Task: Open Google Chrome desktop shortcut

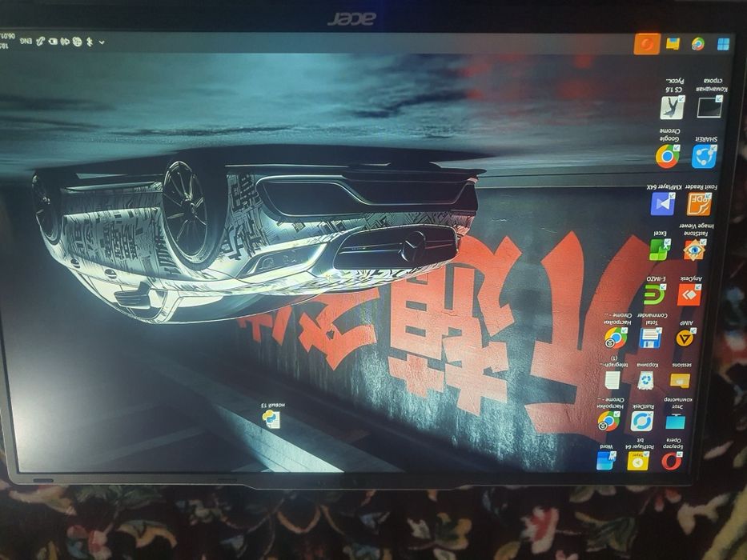Action: (x=668, y=156)
